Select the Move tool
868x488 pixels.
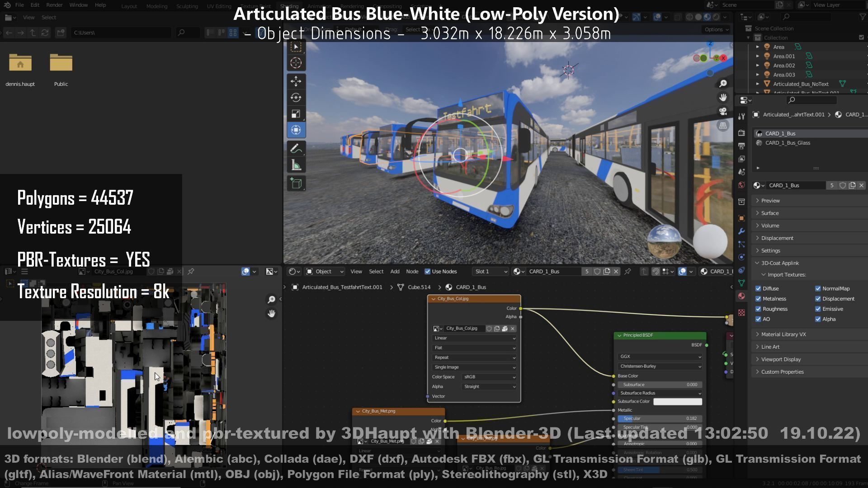pos(296,81)
